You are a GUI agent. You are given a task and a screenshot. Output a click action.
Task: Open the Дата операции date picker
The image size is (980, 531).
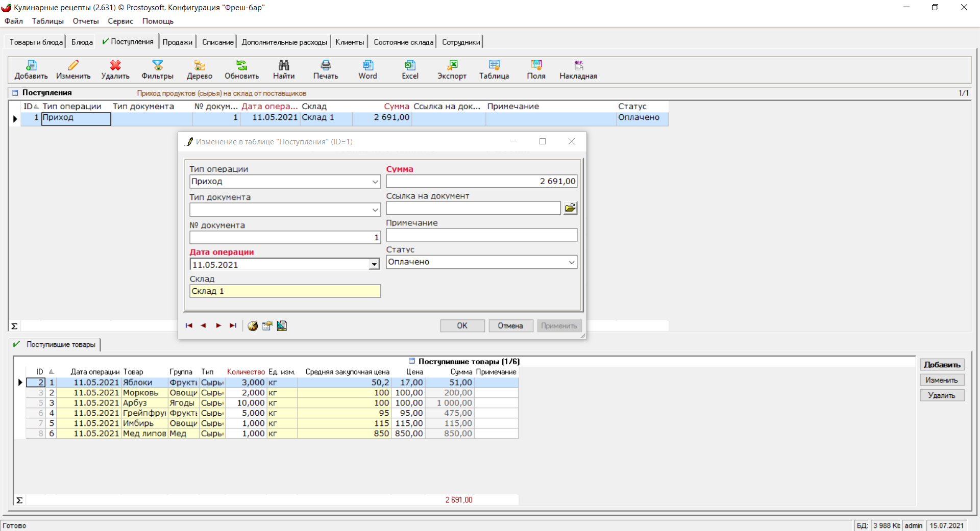(x=375, y=264)
